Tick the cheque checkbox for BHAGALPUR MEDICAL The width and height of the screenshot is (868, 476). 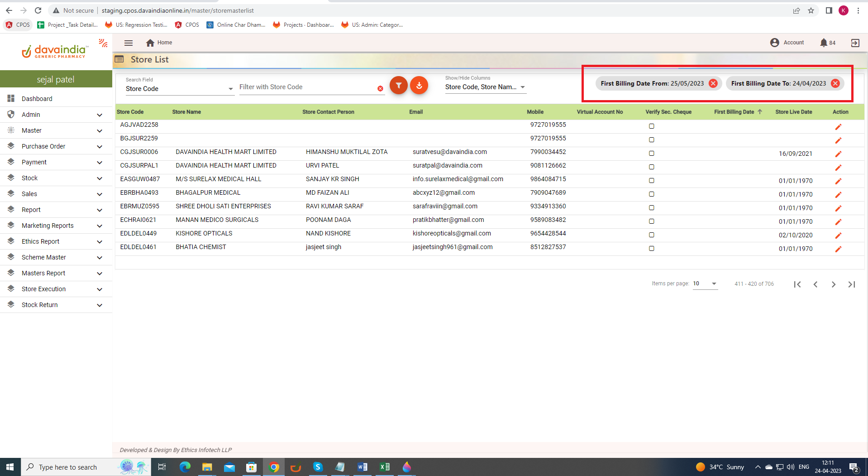(x=652, y=194)
